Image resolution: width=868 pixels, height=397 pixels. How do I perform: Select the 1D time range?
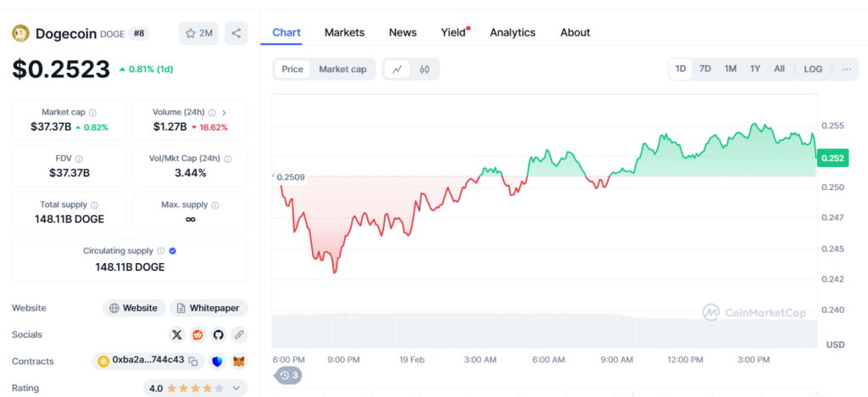pyautogui.click(x=681, y=70)
